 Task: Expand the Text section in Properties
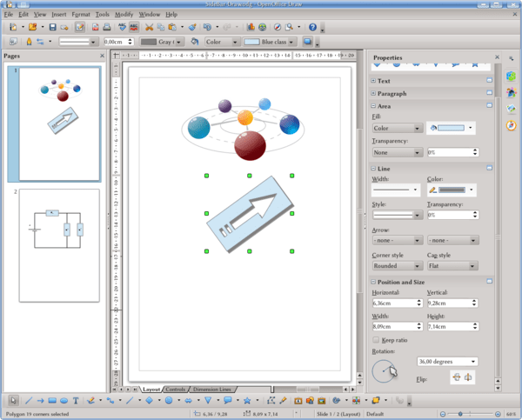click(x=373, y=81)
